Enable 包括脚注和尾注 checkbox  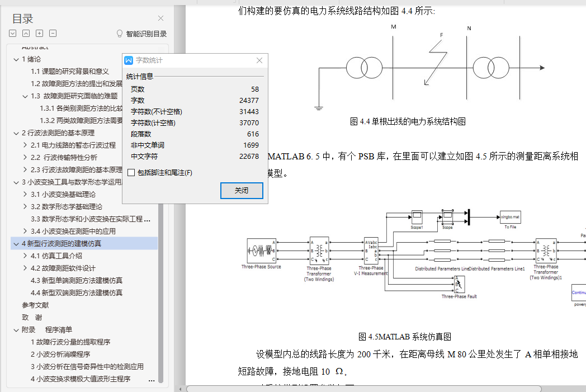(x=131, y=173)
